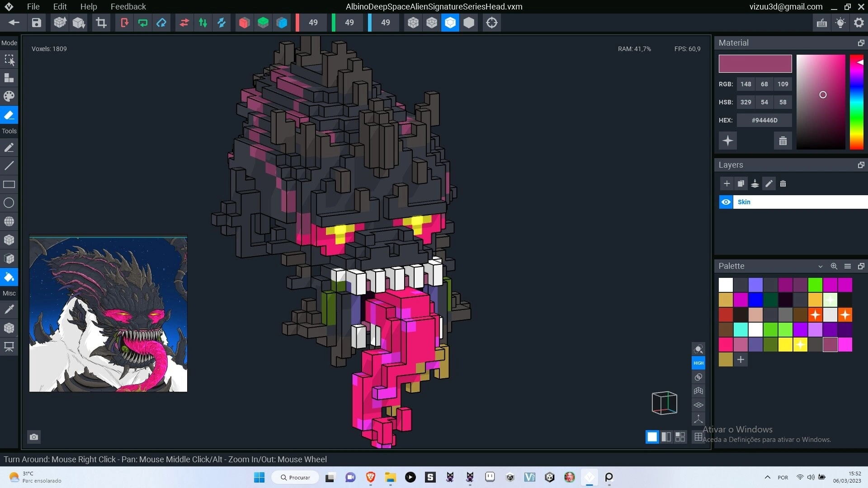This screenshot has width=868, height=488.
Task: Open settings gear in top toolbar
Action: pos(859,23)
